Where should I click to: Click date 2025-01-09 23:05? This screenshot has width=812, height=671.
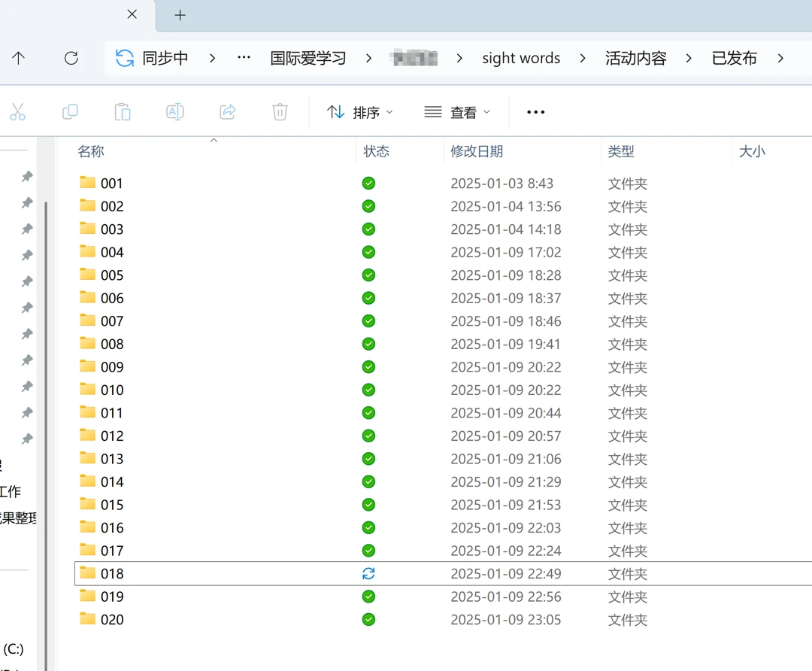(506, 620)
